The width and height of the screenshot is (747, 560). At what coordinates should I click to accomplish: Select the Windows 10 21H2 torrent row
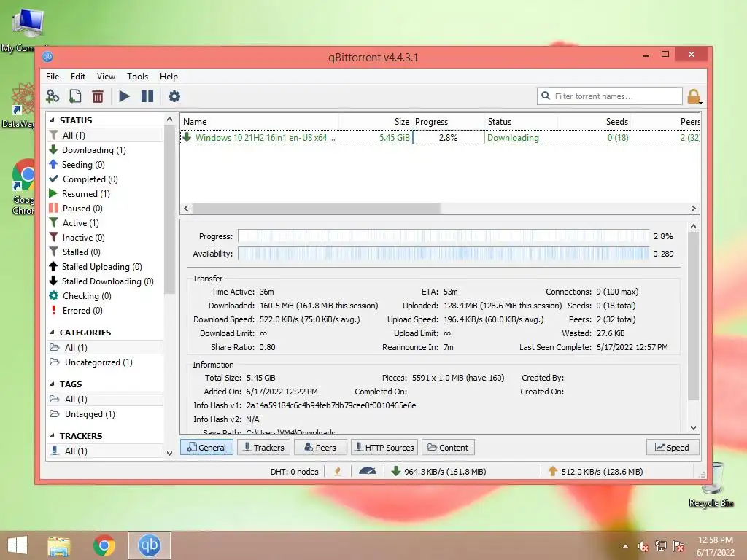pos(440,137)
